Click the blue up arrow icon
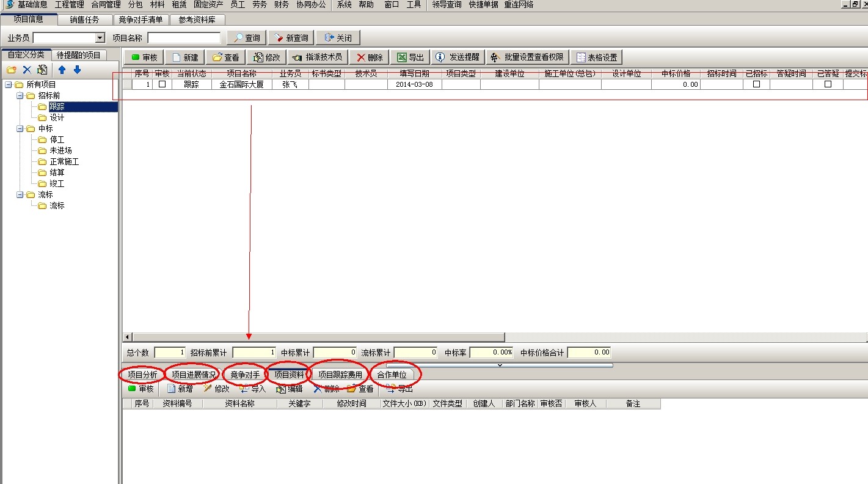 (x=62, y=70)
